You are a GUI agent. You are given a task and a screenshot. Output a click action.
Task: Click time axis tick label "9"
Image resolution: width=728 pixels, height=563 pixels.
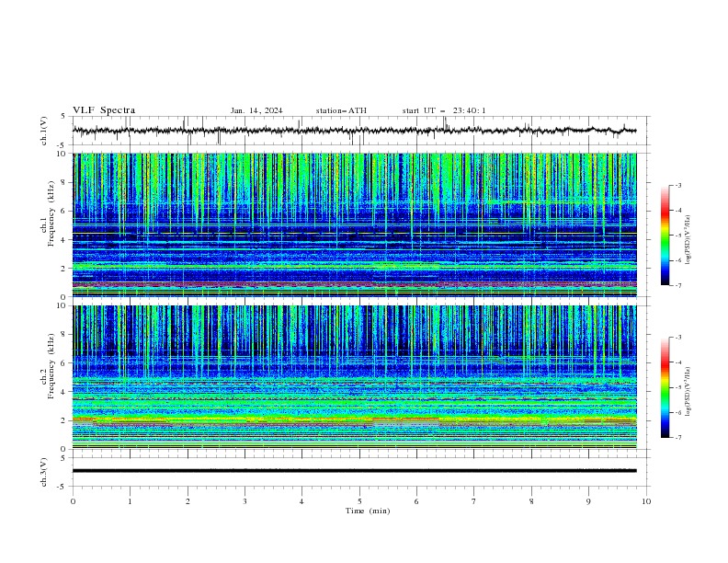click(x=589, y=501)
